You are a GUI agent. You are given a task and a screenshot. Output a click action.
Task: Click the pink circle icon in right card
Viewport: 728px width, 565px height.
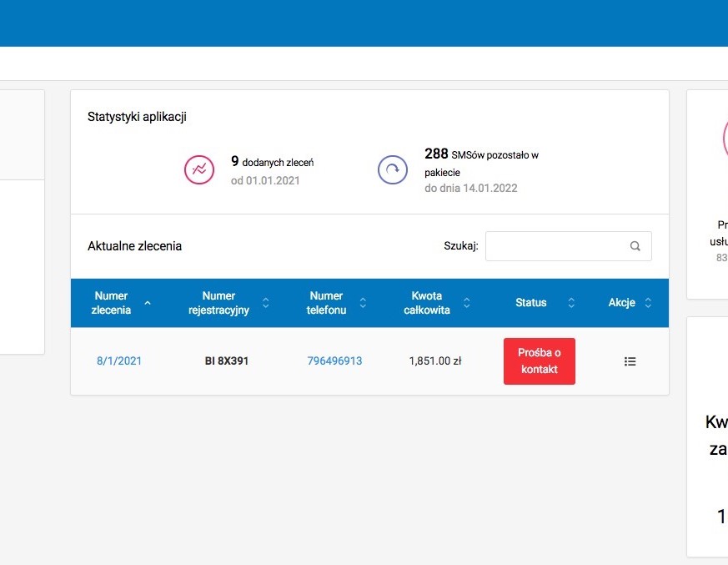click(x=724, y=138)
